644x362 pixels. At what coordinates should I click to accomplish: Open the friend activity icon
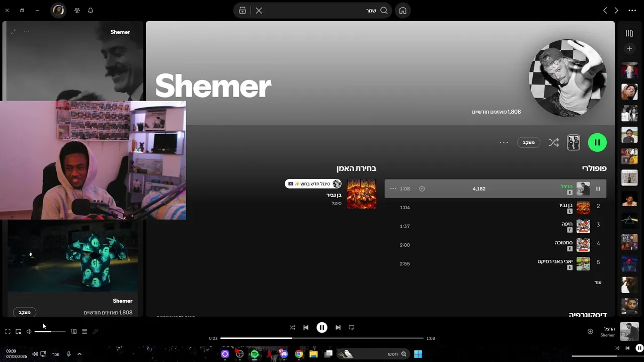tap(77, 10)
